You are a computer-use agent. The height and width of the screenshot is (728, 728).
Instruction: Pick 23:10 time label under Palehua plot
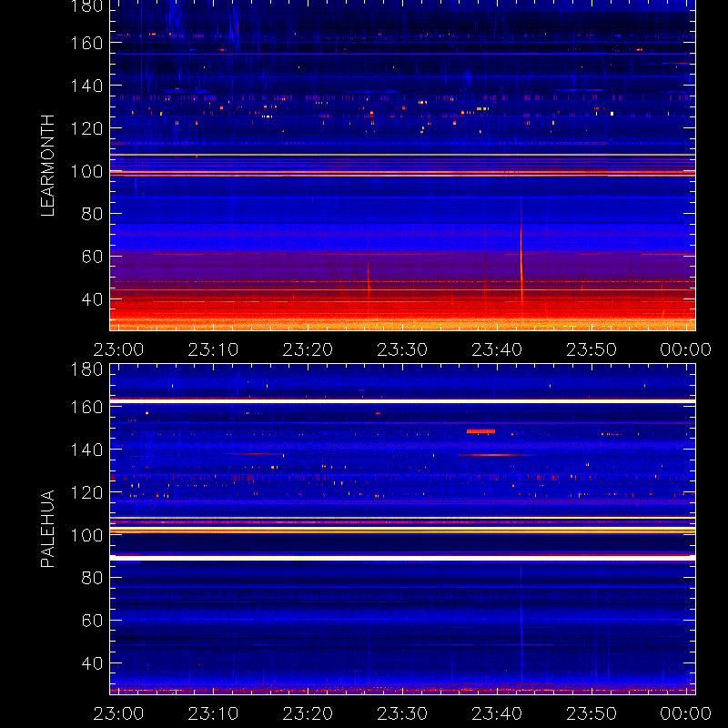213,713
